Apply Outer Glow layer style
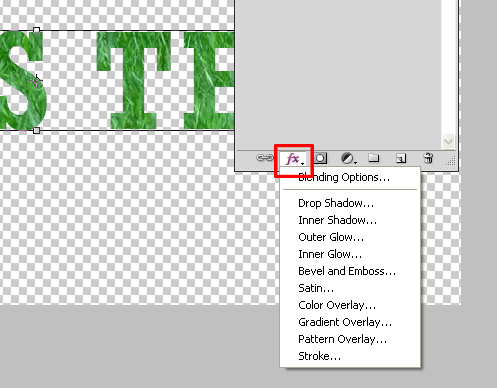Viewport: 497px width, 388px height. pyautogui.click(x=331, y=237)
